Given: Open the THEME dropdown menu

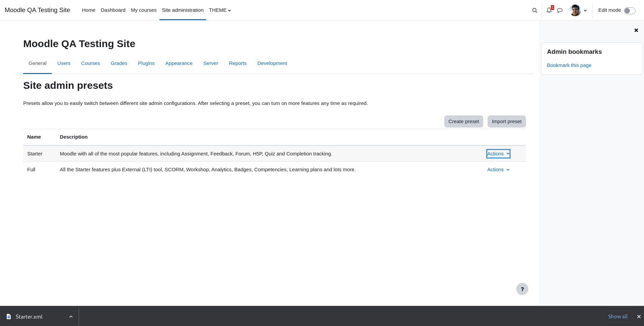Looking at the screenshot, I should pos(220,10).
